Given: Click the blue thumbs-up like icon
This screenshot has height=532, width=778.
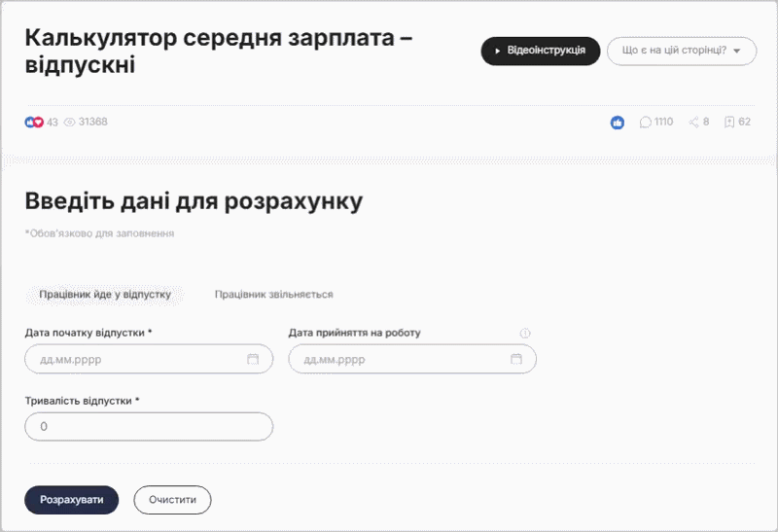Looking at the screenshot, I should [x=618, y=123].
